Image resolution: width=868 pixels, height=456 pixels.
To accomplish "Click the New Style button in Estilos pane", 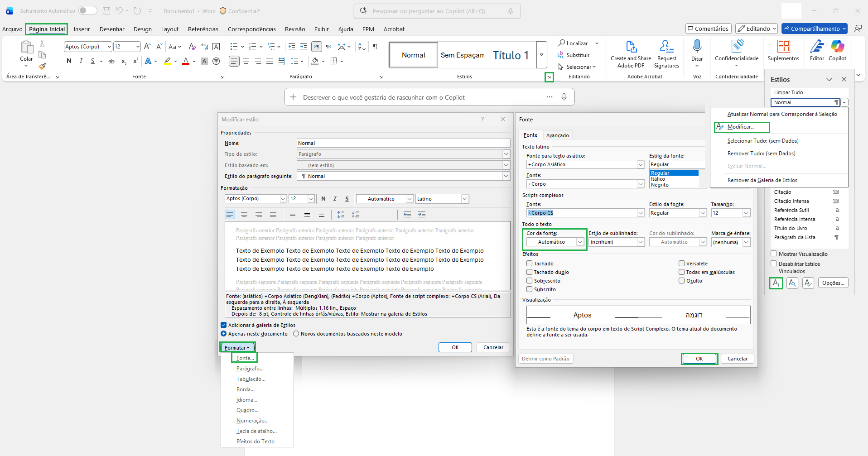I will point(776,283).
